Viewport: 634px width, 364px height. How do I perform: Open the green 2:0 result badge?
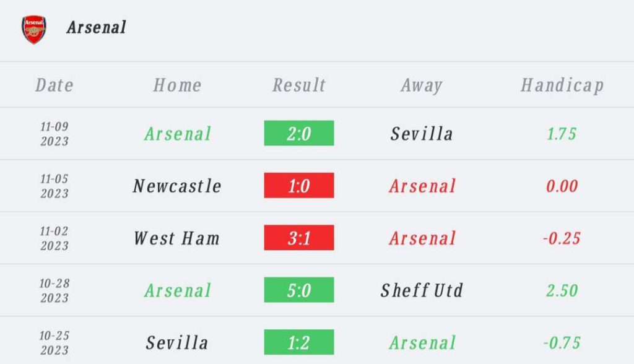tap(299, 133)
